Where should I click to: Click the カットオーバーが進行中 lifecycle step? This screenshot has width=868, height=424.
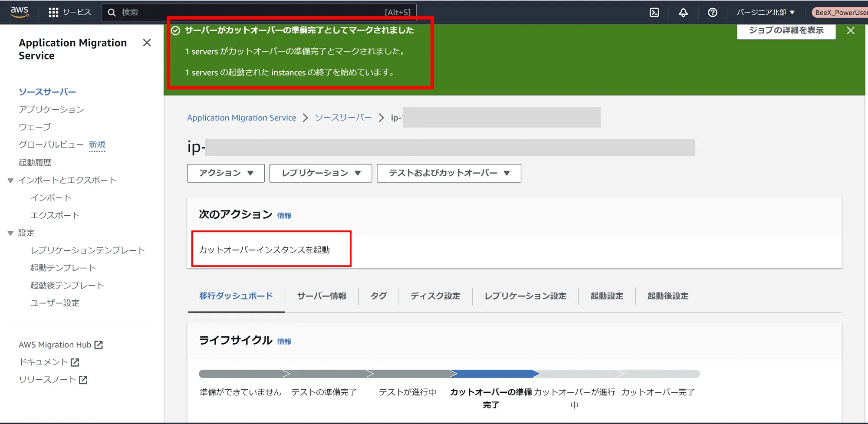click(x=575, y=398)
